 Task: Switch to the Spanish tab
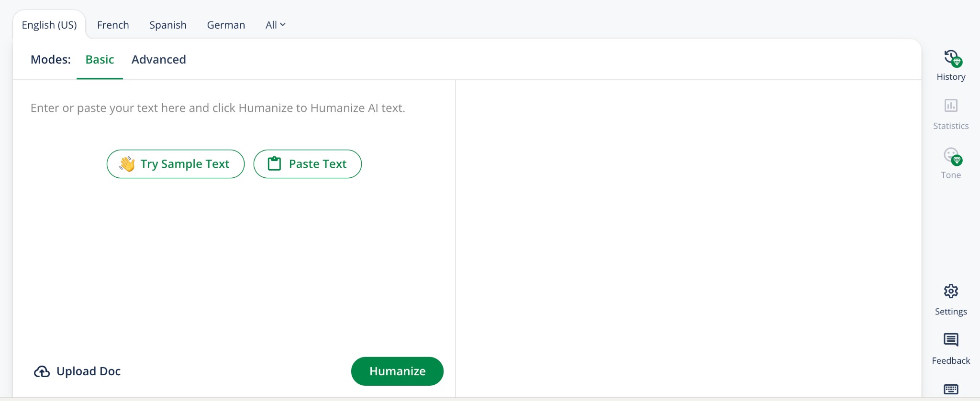pos(167,24)
